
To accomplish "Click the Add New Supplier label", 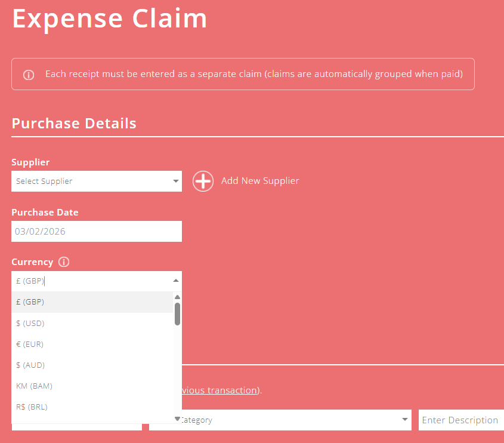I will point(261,181).
